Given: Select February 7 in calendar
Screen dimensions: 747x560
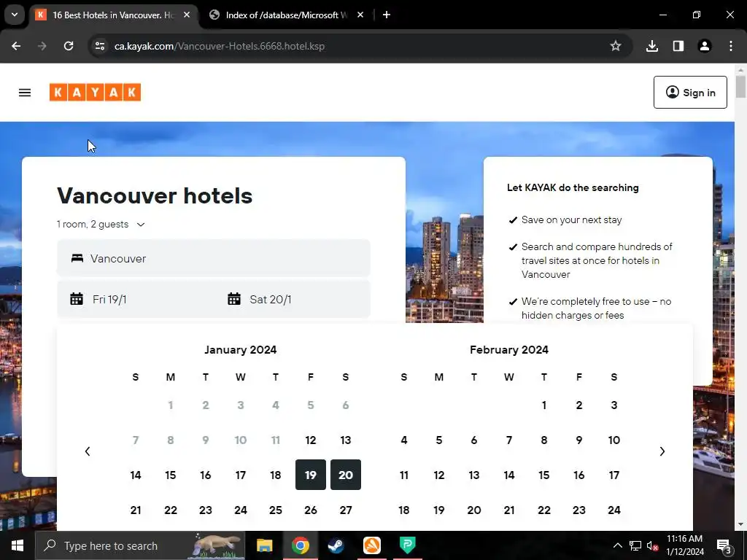Looking at the screenshot, I should tap(508, 440).
